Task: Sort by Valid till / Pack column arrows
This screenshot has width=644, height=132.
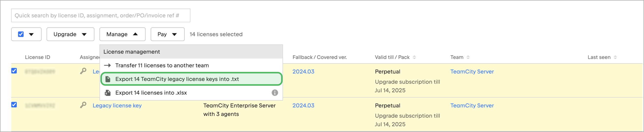Action: pos(414,57)
